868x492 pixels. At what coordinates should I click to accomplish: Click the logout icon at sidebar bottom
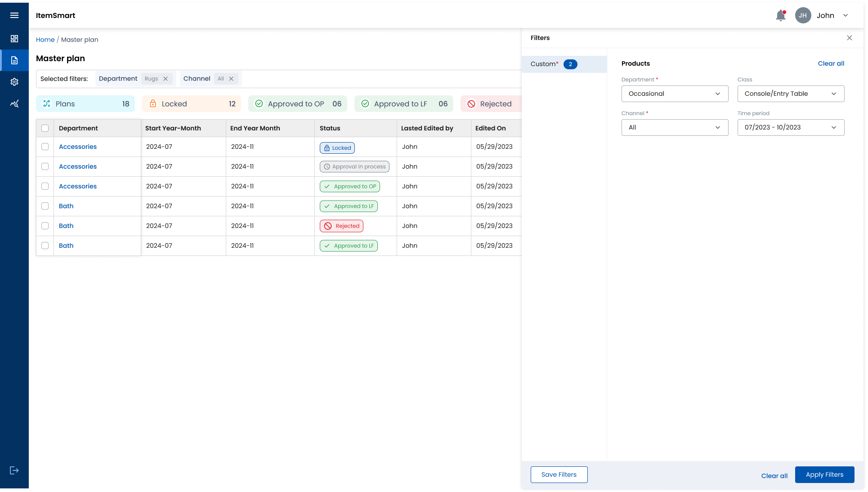[x=14, y=470]
